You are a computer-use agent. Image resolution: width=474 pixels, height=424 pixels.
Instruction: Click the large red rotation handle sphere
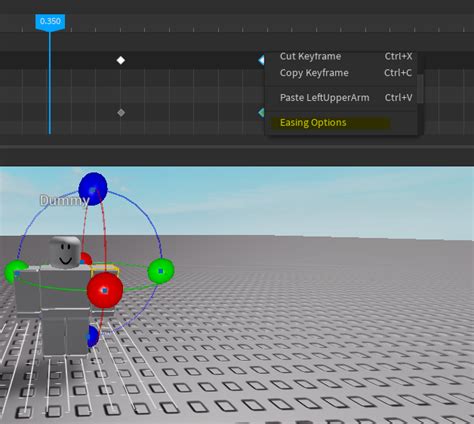pos(105,290)
